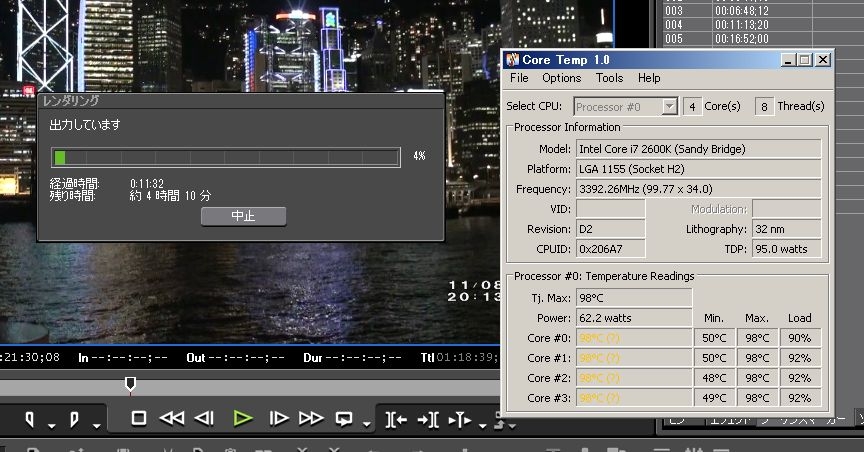Click the Intel Core i7 2600K model field
This screenshot has height=452, width=864.
(x=697, y=149)
